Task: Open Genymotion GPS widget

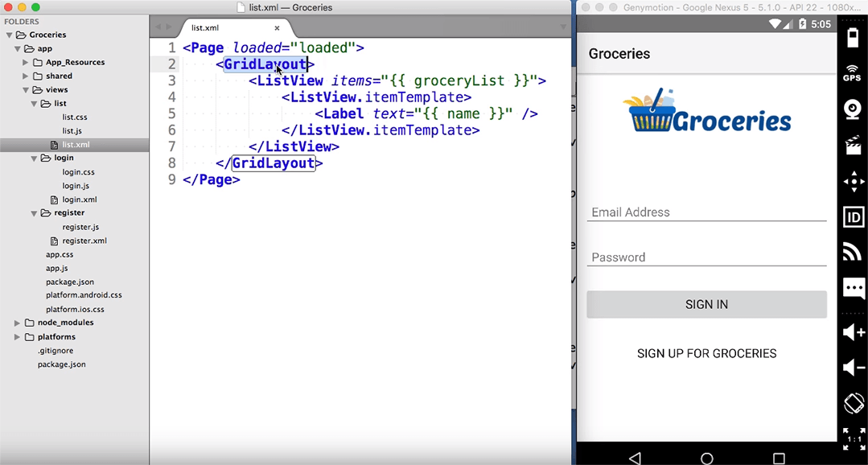Action: (853, 72)
